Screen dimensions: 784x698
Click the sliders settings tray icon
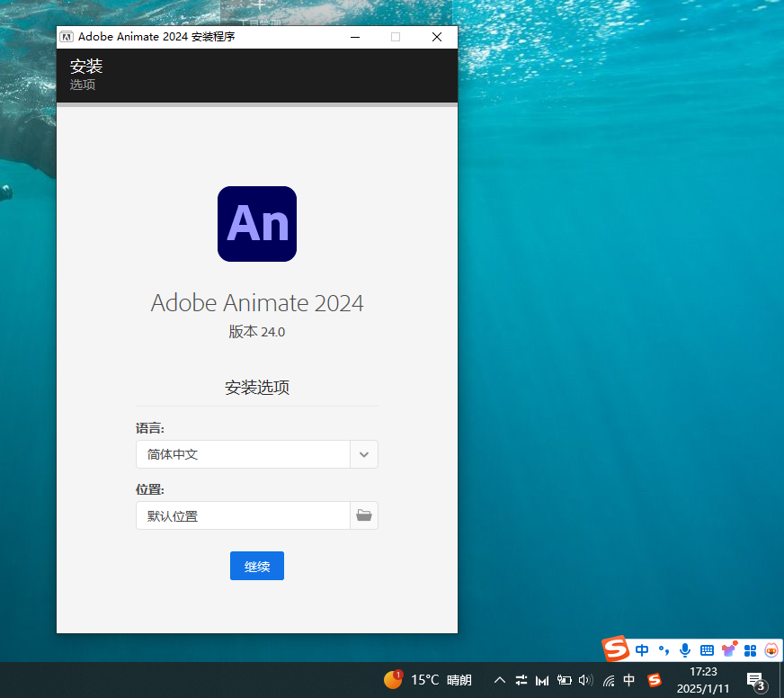tap(521, 679)
